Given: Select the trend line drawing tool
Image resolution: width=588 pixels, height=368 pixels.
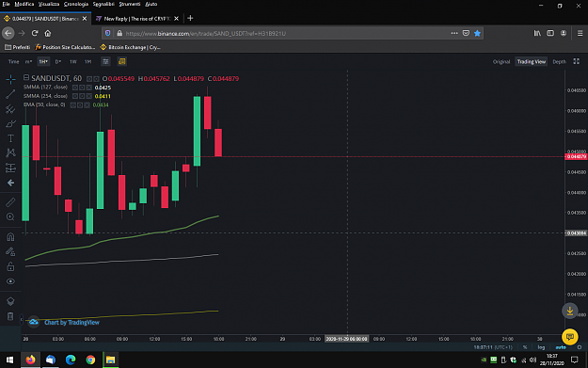Looking at the screenshot, I should (10, 94).
